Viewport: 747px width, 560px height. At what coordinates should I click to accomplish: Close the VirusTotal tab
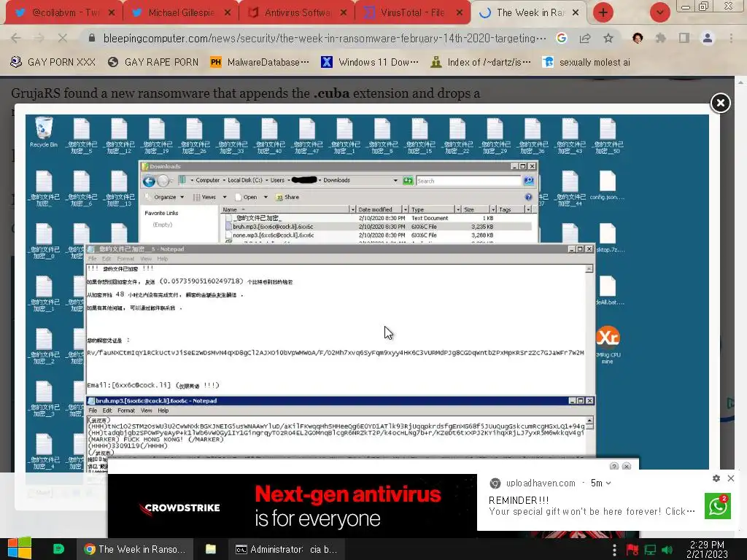(460, 13)
